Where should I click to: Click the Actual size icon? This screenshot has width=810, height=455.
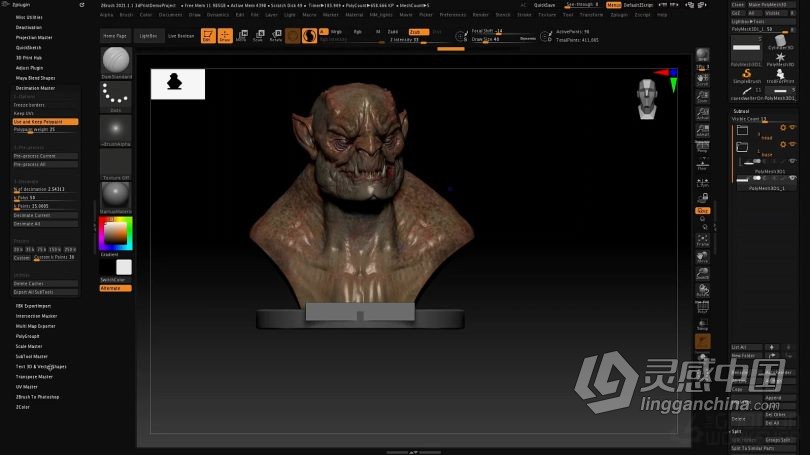coord(703,113)
